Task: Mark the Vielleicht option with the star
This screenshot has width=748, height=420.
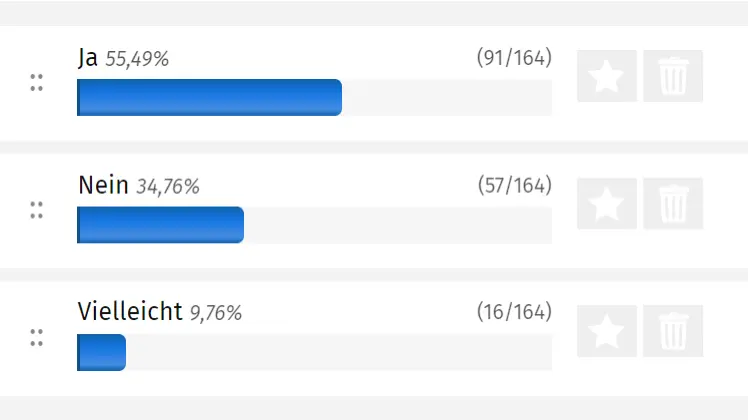Action: click(606, 331)
